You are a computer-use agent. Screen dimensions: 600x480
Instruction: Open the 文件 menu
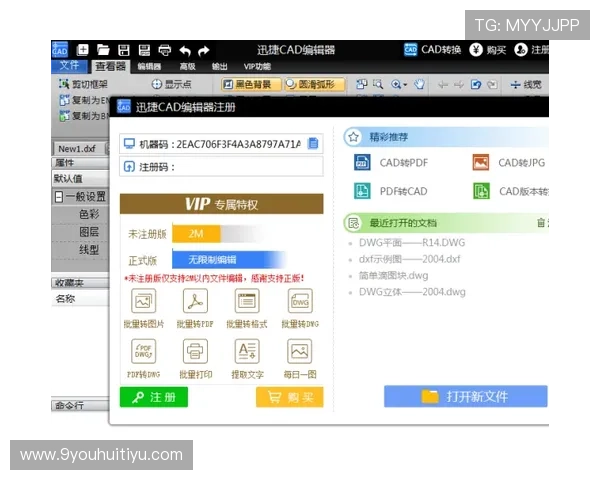click(x=69, y=65)
